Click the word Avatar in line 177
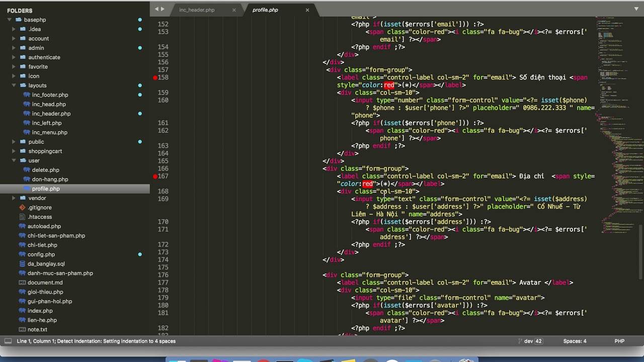 [x=530, y=283]
